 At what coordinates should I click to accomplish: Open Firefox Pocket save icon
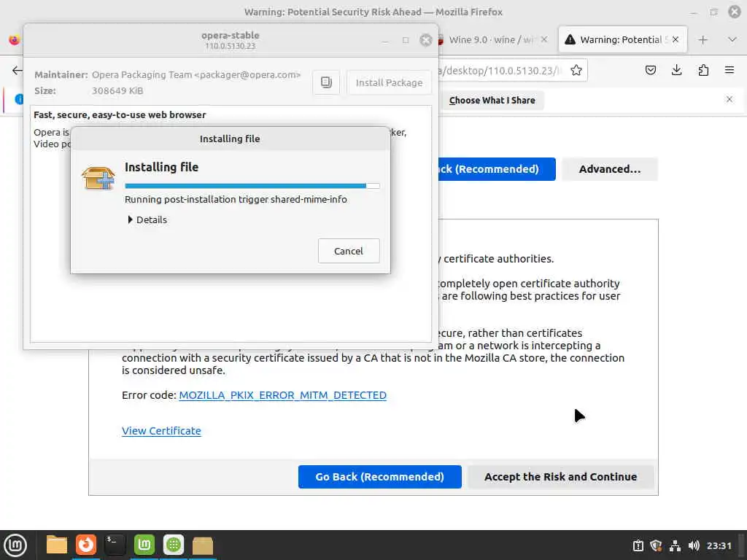click(650, 71)
